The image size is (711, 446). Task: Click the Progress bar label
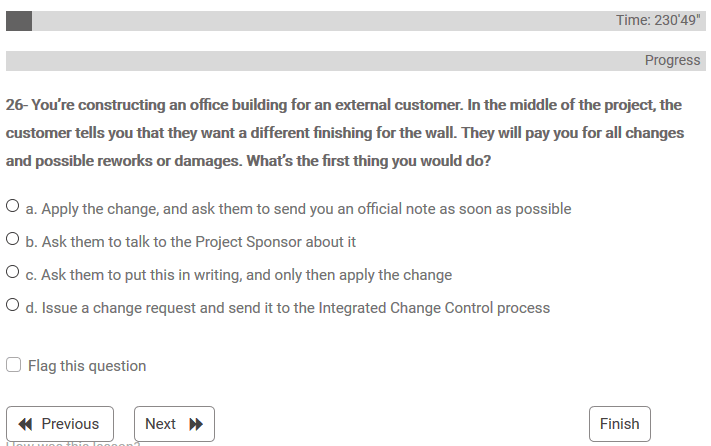(672, 61)
